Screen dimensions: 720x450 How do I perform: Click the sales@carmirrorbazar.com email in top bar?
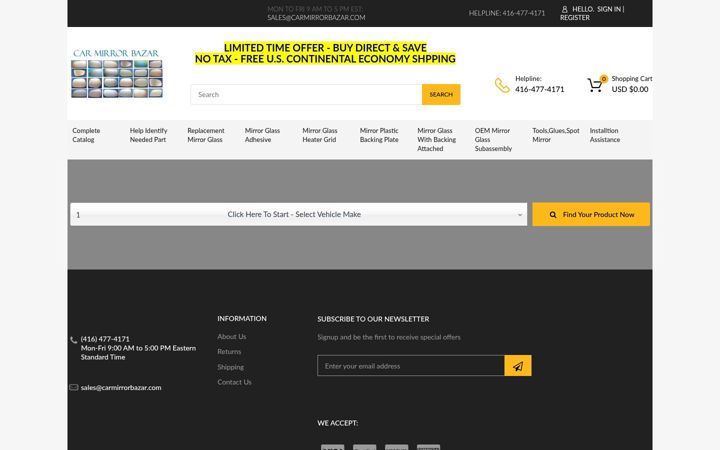[316, 17]
